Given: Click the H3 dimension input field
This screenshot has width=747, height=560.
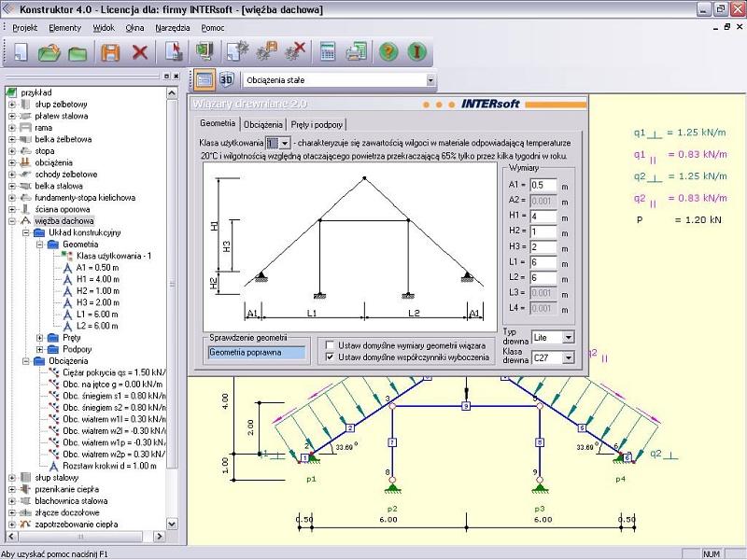Looking at the screenshot, I should click(543, 246).
